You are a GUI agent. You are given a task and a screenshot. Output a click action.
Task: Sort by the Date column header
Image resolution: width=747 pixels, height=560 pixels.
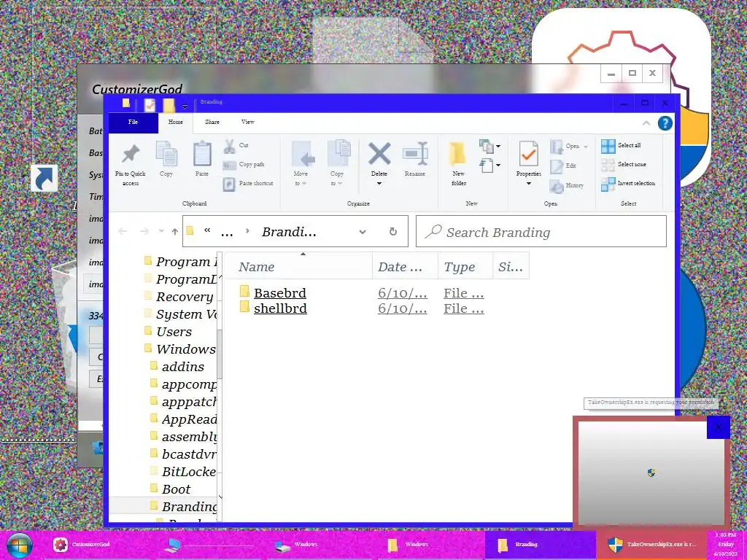coord(405,267)
